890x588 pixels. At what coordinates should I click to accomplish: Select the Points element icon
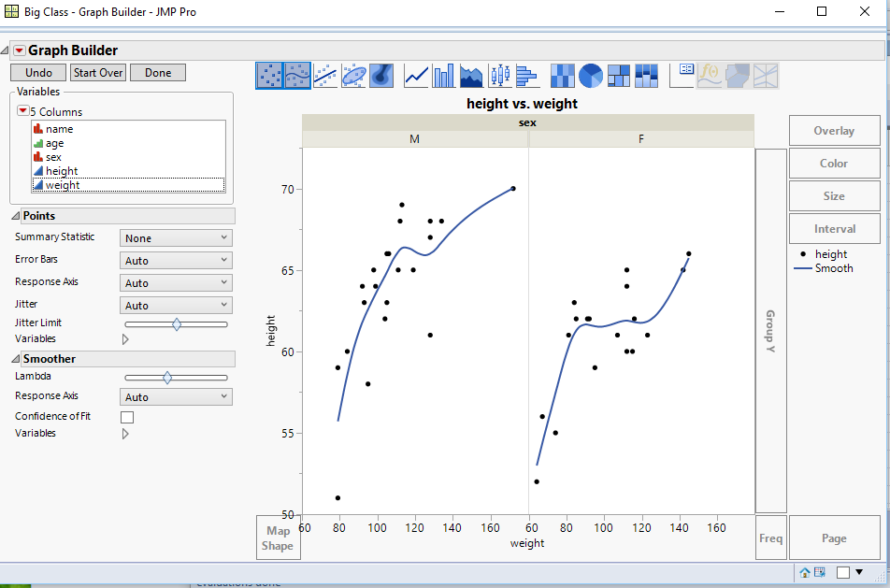[269, 76]
